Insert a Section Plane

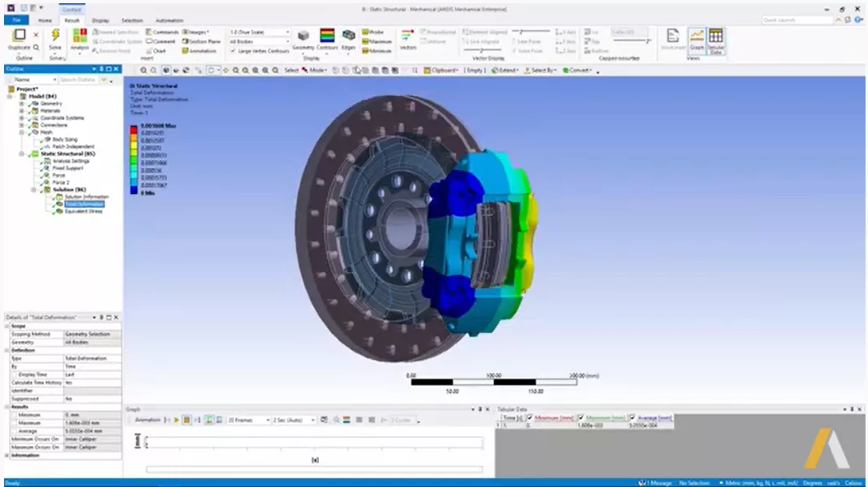click(x=201, y=41)
